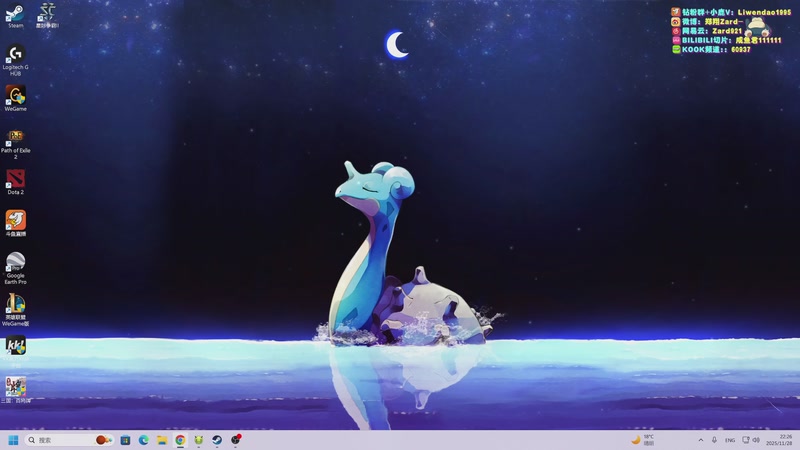Select the Google Earth Pro shortcut
The height and width of the screenshot is (450, 800).
[x=15, y=268]
